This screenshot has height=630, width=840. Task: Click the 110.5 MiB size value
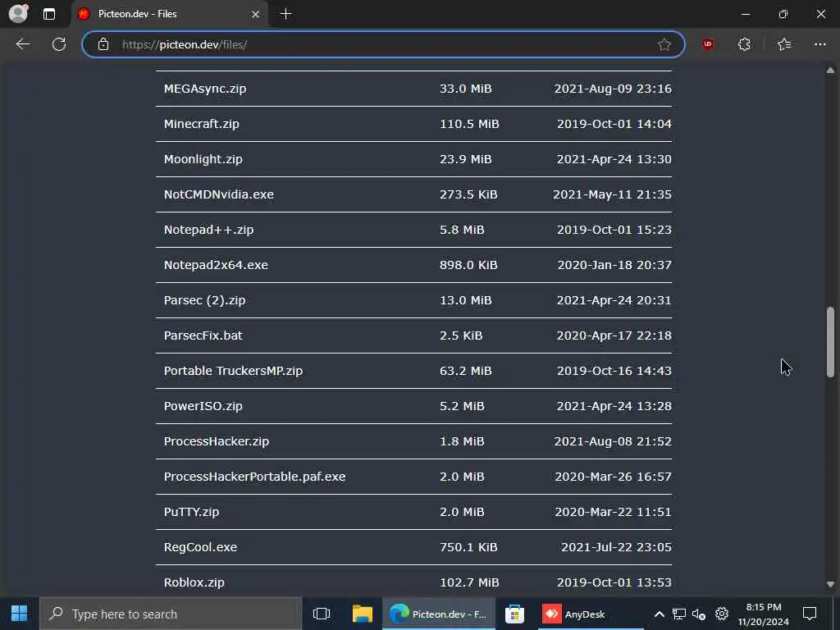pyautogui.click(x=469, y=124)
